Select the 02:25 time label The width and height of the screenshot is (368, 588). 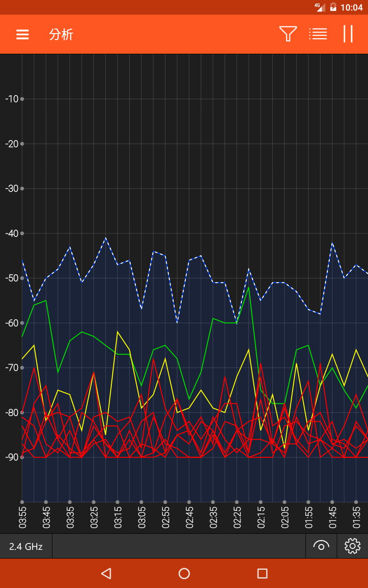[x=237, y=517]
